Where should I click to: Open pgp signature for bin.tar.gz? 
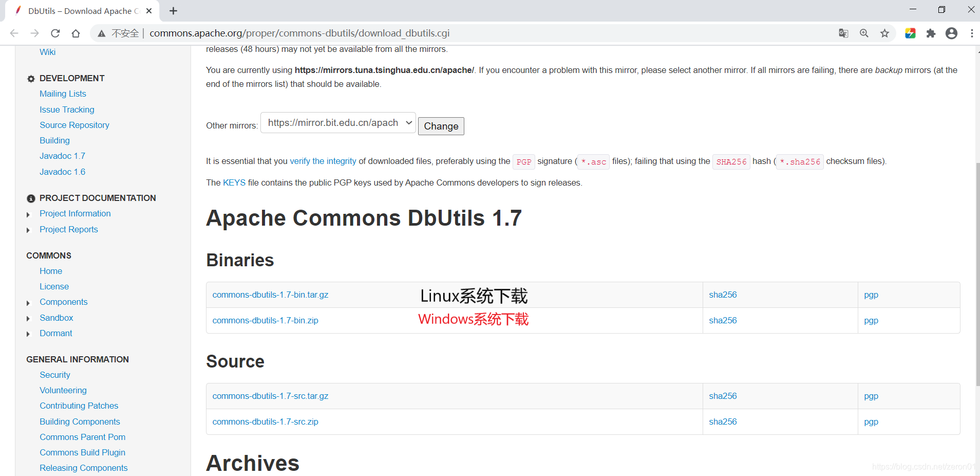coord(871,295)
